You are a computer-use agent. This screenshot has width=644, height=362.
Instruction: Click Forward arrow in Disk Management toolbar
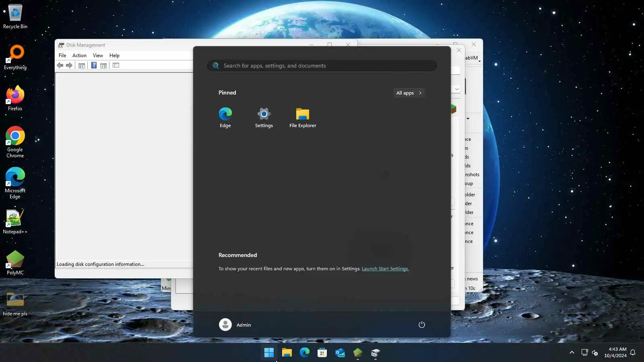coord(69,66)
